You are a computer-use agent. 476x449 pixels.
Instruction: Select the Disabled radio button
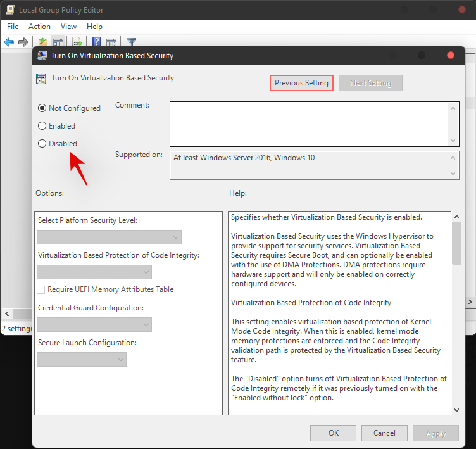pyautogui.click(x=42, y=144)
